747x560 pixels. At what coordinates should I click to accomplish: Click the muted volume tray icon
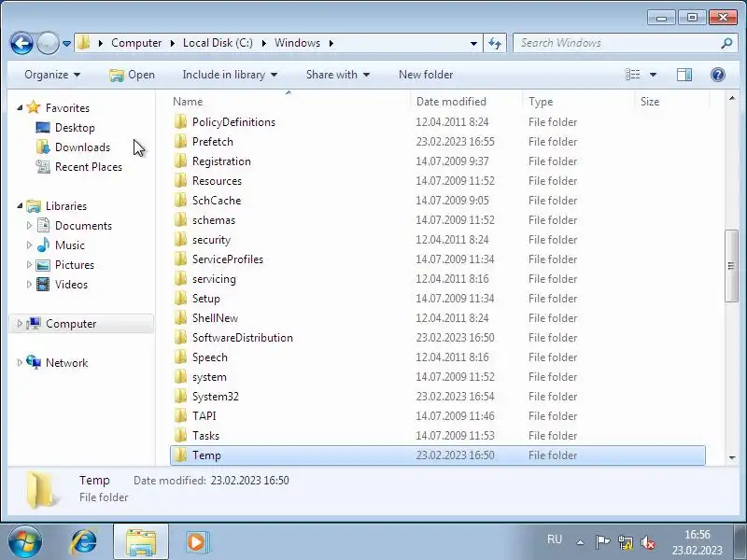pyautogui.click(x=648, y=542)
